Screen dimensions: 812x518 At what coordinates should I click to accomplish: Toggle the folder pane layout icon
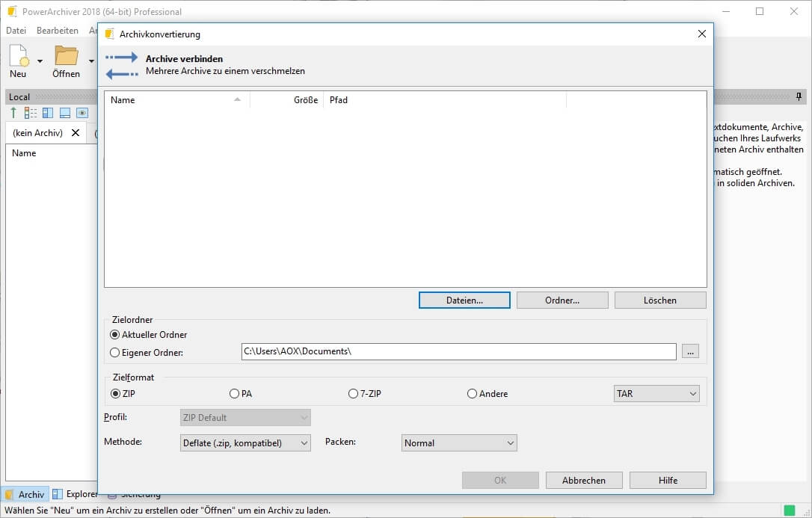pos(48,113)
